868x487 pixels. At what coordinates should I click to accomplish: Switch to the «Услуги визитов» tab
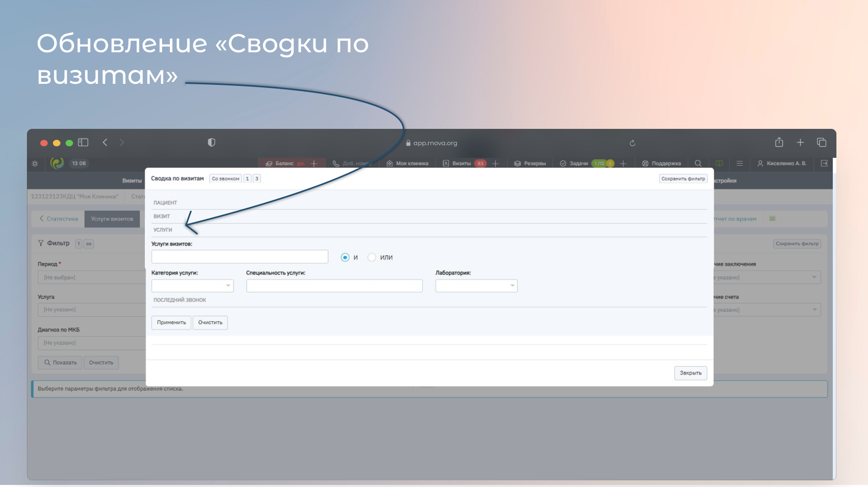point(112,219)
